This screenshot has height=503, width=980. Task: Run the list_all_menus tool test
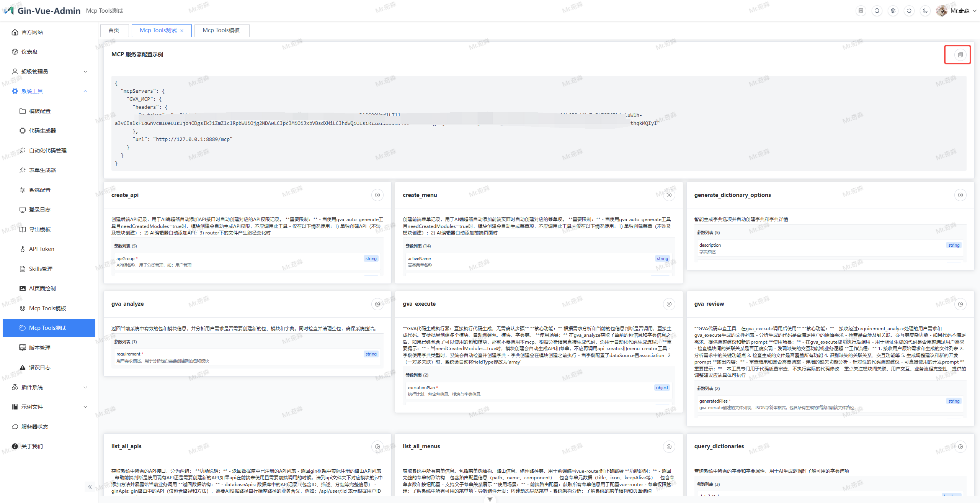(669, 447)
